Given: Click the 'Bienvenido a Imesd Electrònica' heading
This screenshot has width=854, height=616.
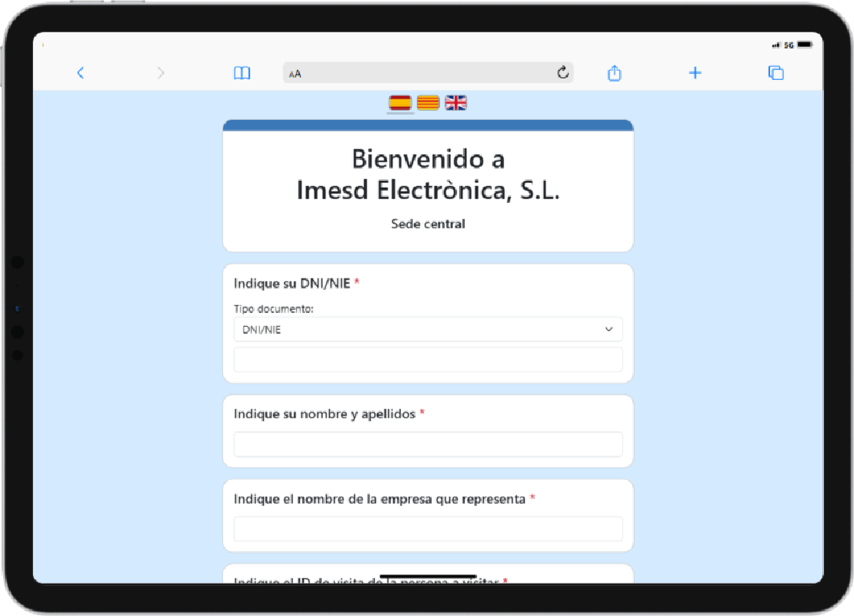Looking at the screenshot, I should [x=428, y=175].
